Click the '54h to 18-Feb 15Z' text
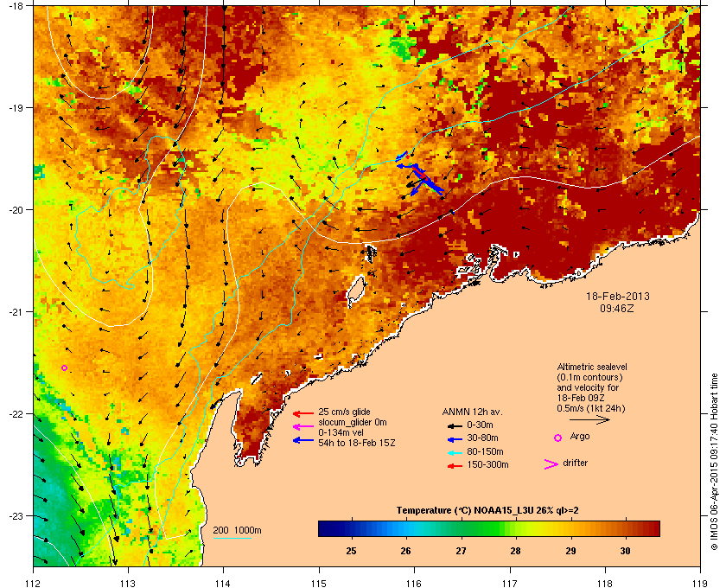Image resolution: width=726 pixels, height=588 pixels. [x=357, y=443]
